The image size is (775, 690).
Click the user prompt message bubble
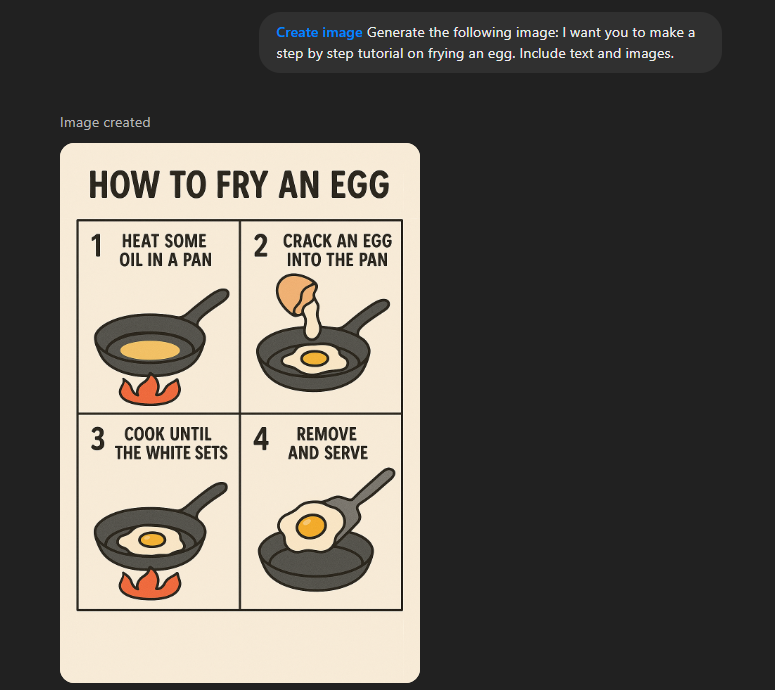tap(490, 43)
